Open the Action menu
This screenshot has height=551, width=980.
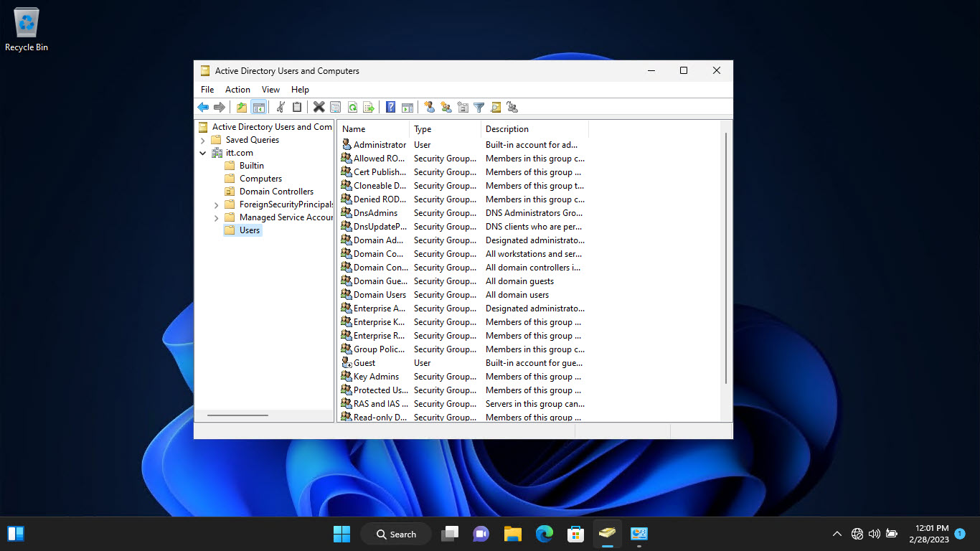pyautogui.click(x=237, y=89)
